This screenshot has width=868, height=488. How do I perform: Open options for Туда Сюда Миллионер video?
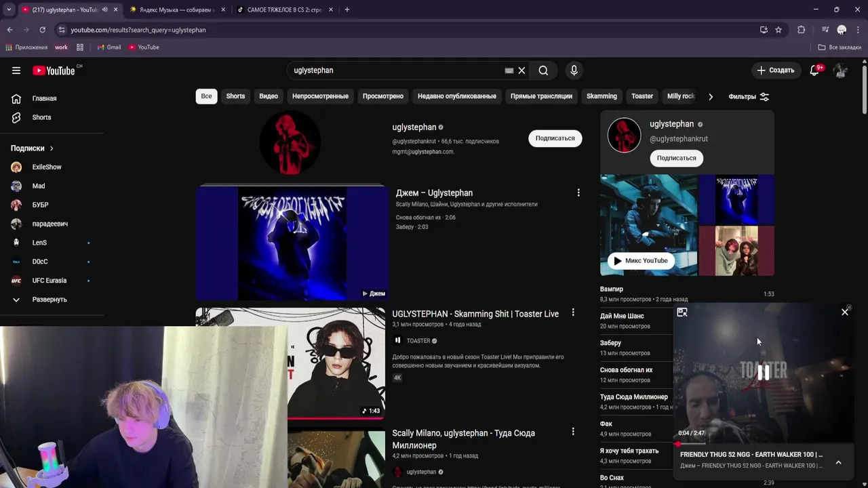(573, 432)
